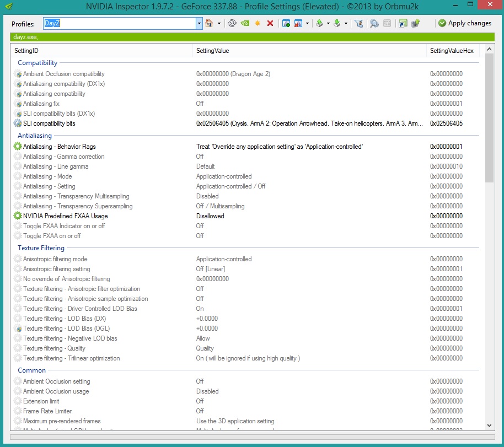Click the grayed grid bit editor icon

[x=387, y=23]
